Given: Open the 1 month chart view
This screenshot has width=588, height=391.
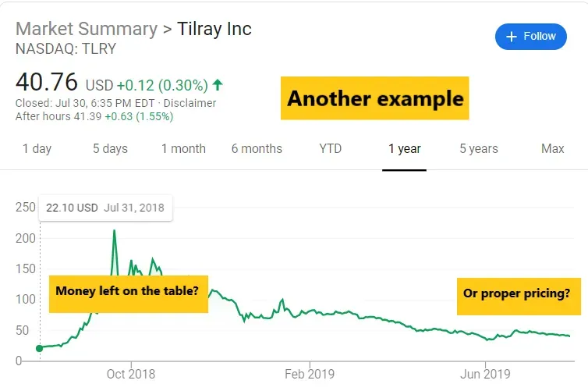Looking at the screenshot, I should click(183, 148).
